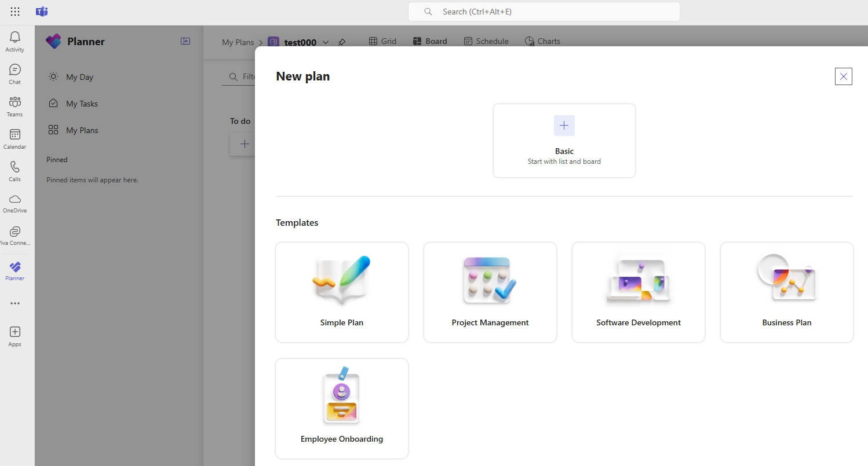The height and width of the screenshot is (466, 868).
Task: Click 'Start with list and board' text
Action: pos(564,162)
